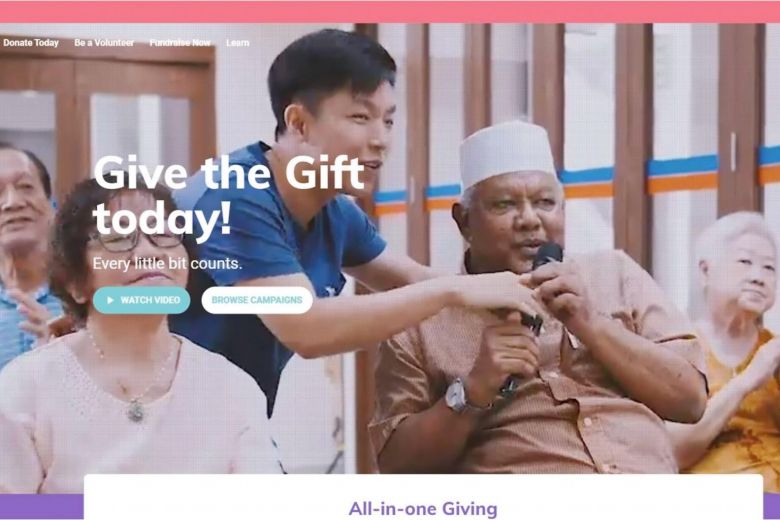Open the Be a Volunteer menu item
The image size is (780, 520).
point(104,43)
